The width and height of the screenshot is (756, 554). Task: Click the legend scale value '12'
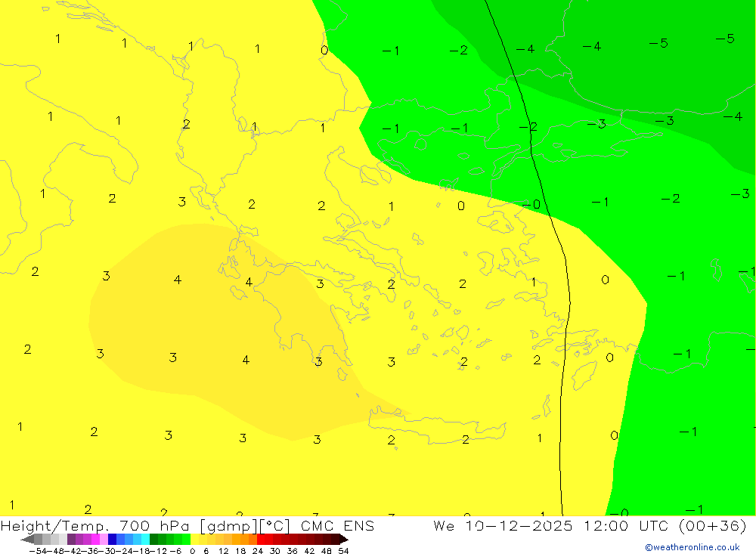(224, 551)
